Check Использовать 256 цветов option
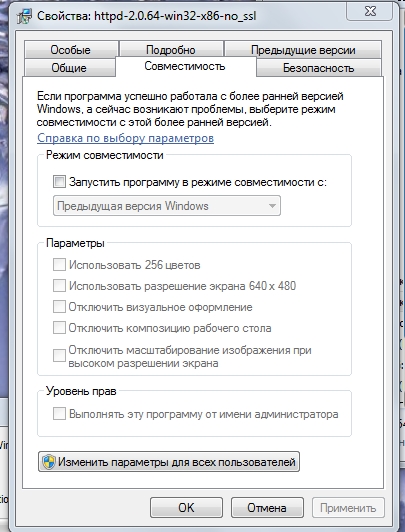 coord(59,265)
